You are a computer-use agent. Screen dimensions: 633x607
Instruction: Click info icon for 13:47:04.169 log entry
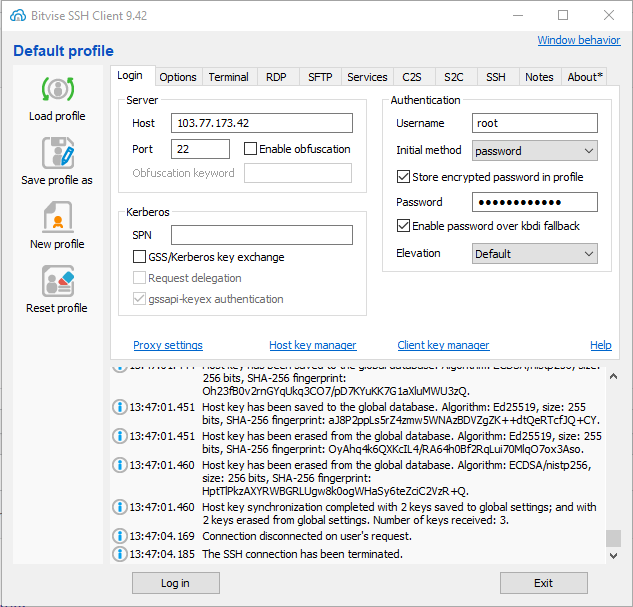(119, 536)
